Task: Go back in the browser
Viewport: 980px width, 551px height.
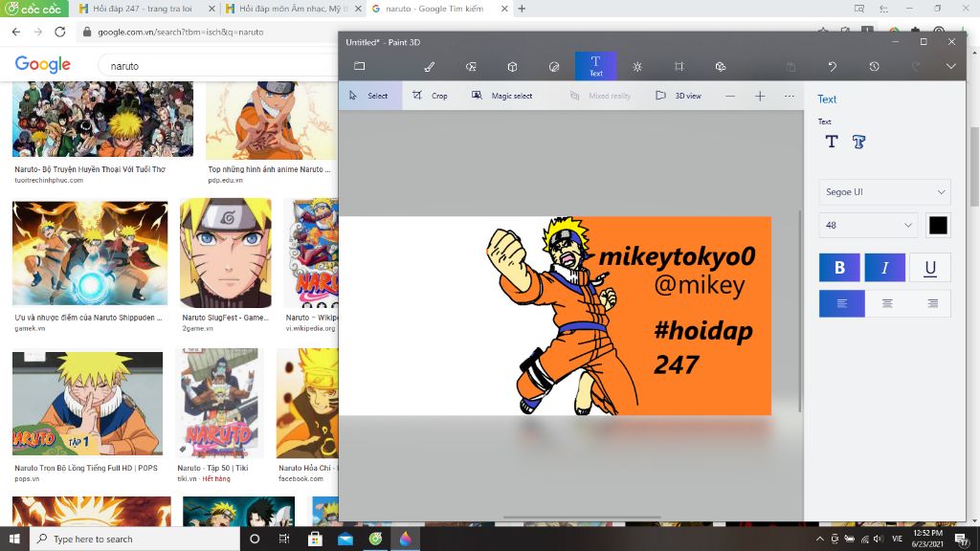Action: (x=16, y=32)
